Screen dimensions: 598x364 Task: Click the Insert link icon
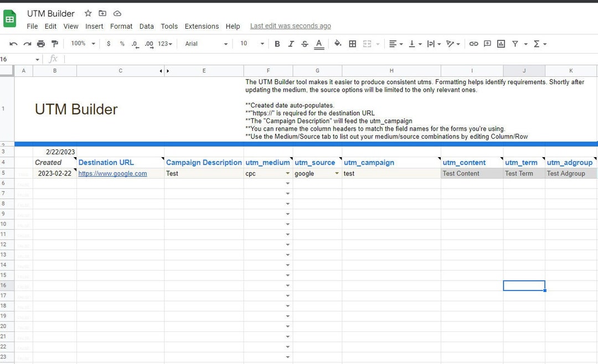474,44
